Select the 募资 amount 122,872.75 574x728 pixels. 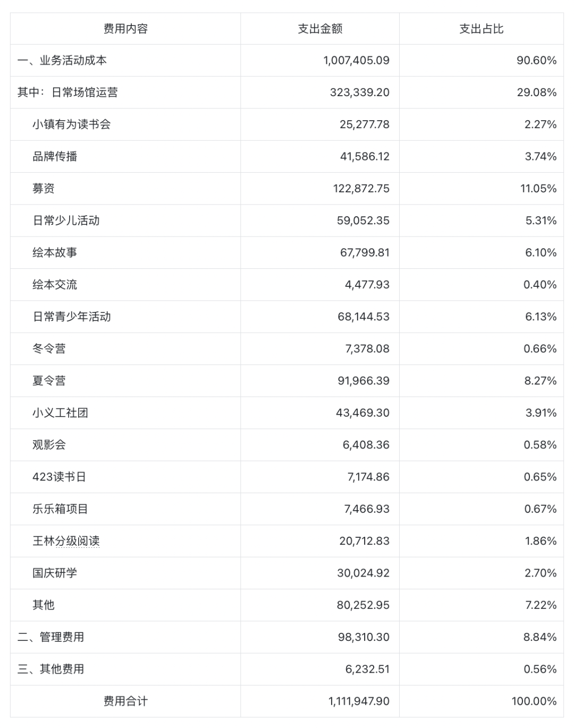click(x=361, y=189)
